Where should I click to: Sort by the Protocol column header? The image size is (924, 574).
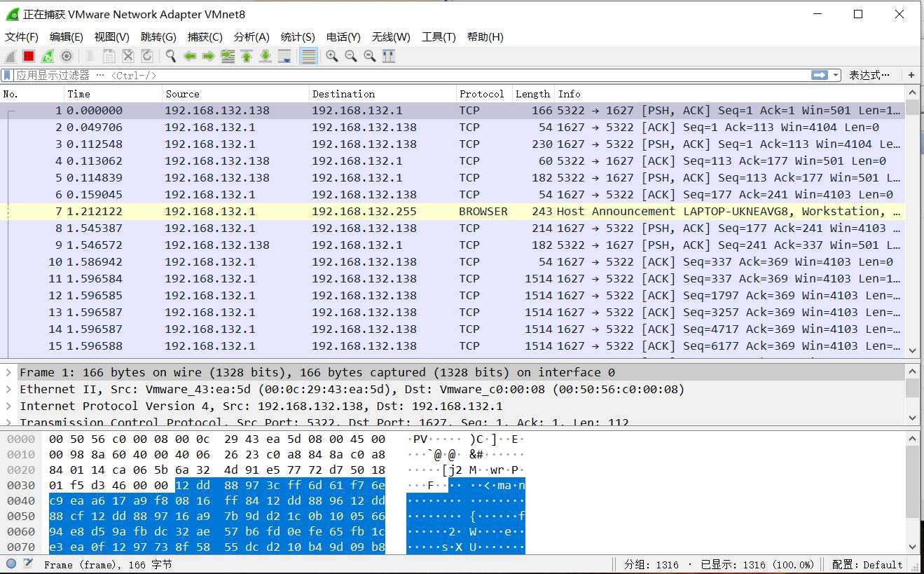(484, 93)
